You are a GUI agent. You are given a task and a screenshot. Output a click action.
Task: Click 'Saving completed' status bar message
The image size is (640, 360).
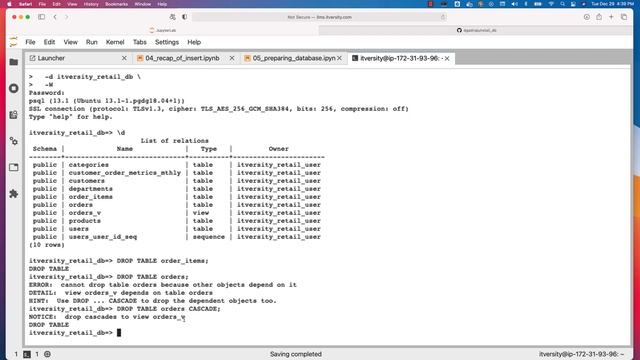coord(296,354)
